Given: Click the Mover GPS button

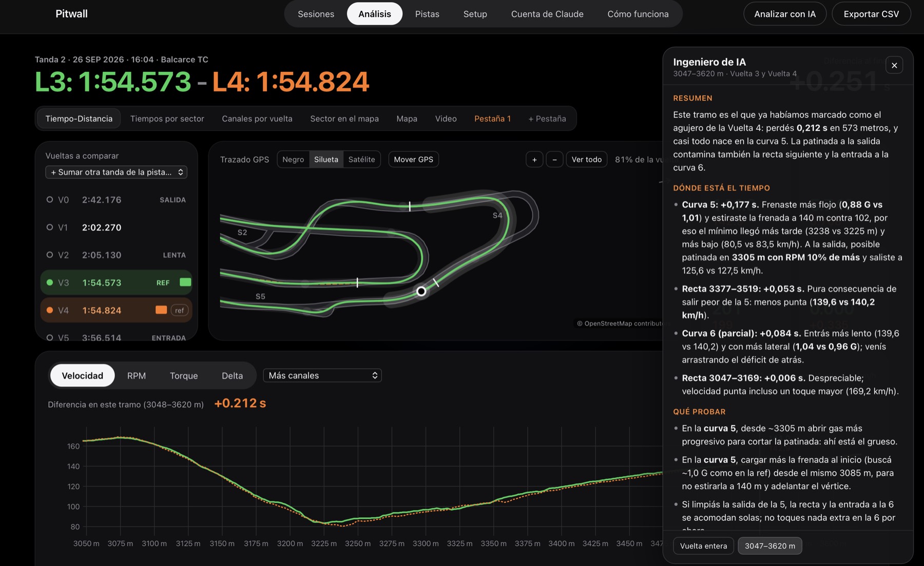Looking at the screenshot, I should click(413, 159).
